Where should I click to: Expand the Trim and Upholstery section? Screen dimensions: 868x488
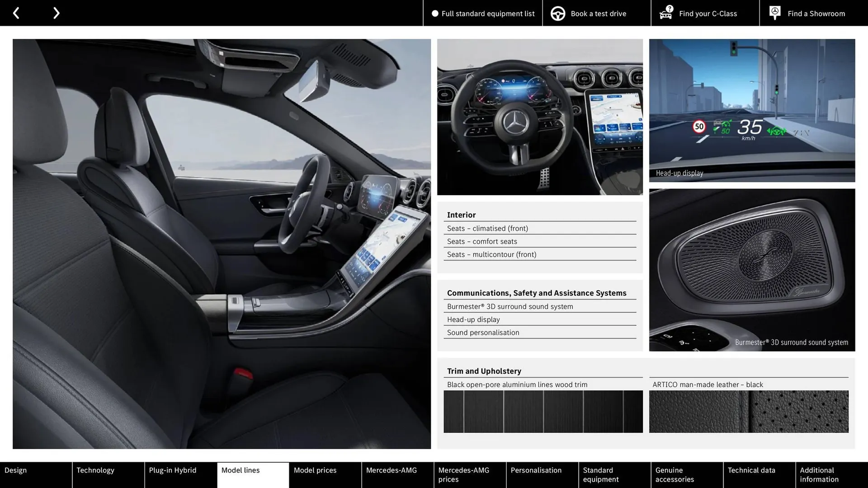pos(484,371)
